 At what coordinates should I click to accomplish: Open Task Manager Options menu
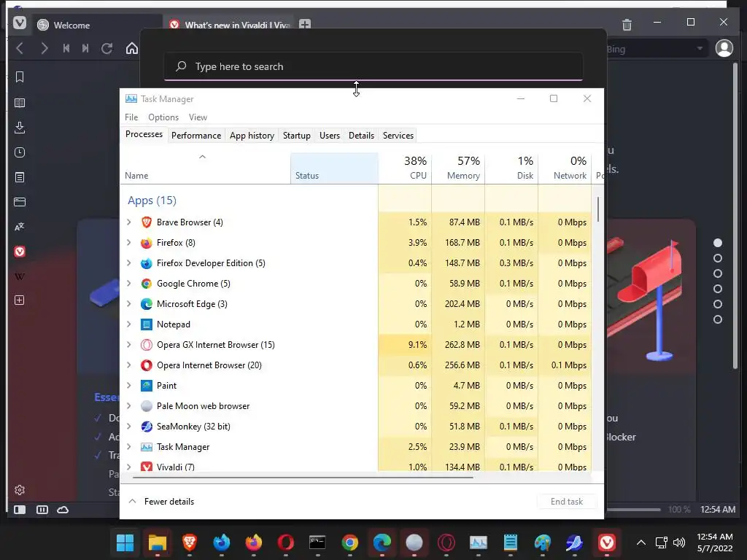pos(163,117)
